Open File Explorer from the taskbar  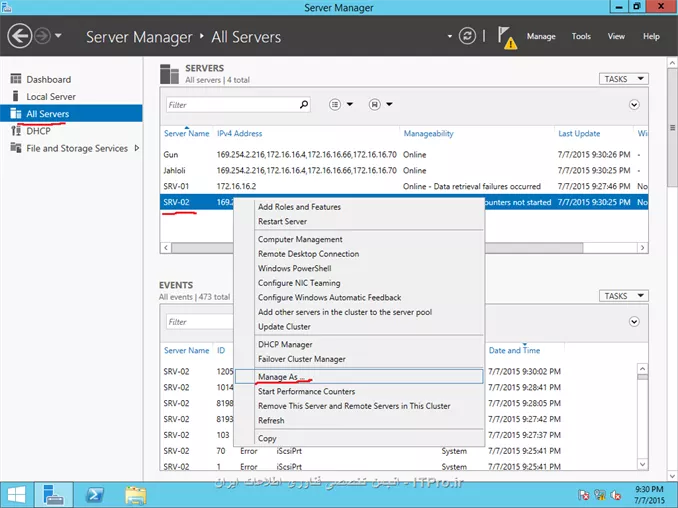tap(137, 493)
